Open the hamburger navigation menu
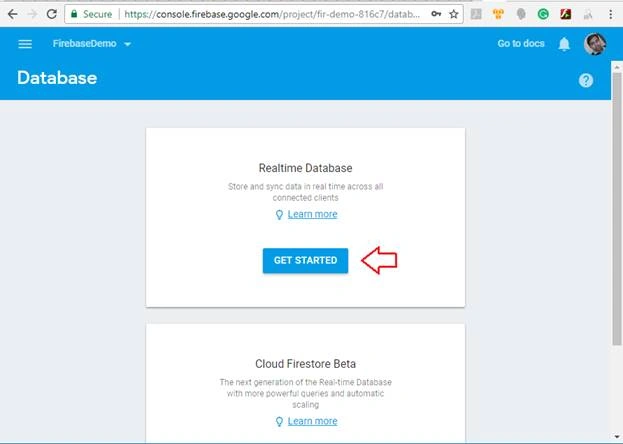This screenshot has width=623, height=444. coord(25,44)
